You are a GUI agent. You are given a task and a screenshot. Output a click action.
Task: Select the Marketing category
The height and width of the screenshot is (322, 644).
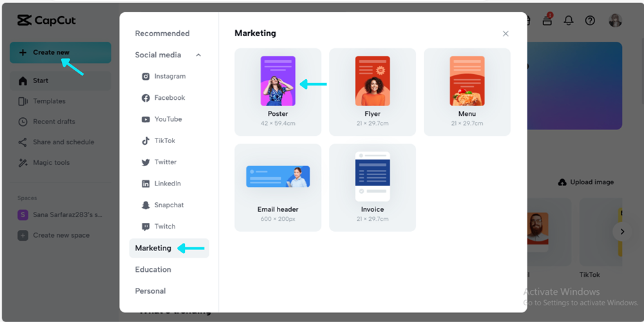click(169, 248)
